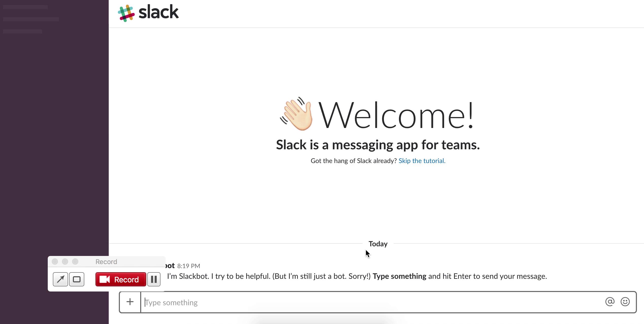This screenshot has height=324, width=644.
Task: Click Skip the tutorial link
Action: click(x=421, y=160)
